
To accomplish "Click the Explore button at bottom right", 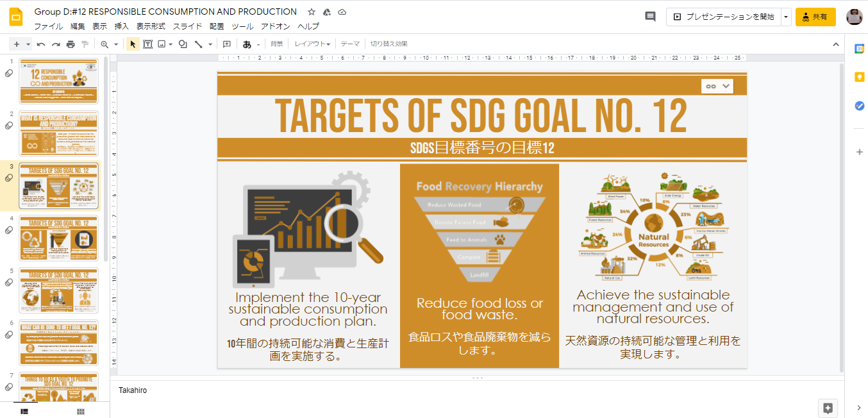I will coord(828,408).
